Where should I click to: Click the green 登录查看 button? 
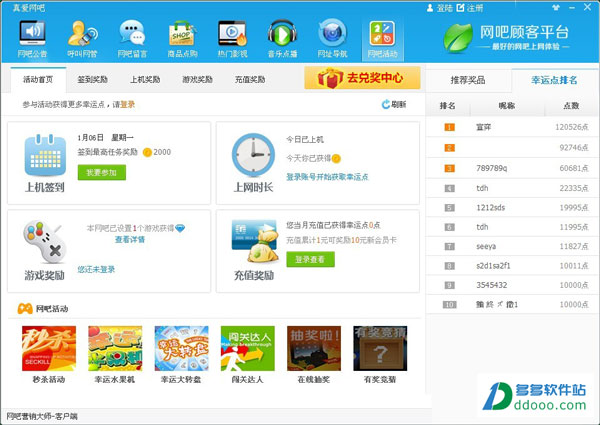pyautogui.click(x=310, y=259)
